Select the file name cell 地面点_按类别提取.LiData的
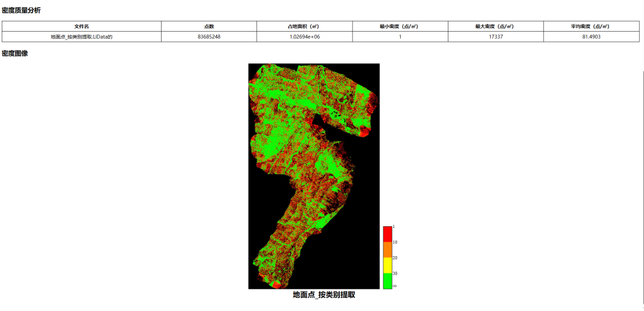Screen dimensions: 644x311 click(x=81, y=36)
